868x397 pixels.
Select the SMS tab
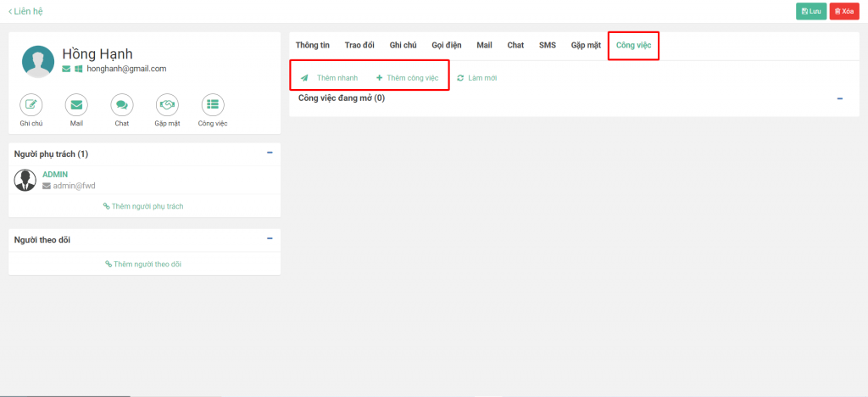[x=548, y=45]
